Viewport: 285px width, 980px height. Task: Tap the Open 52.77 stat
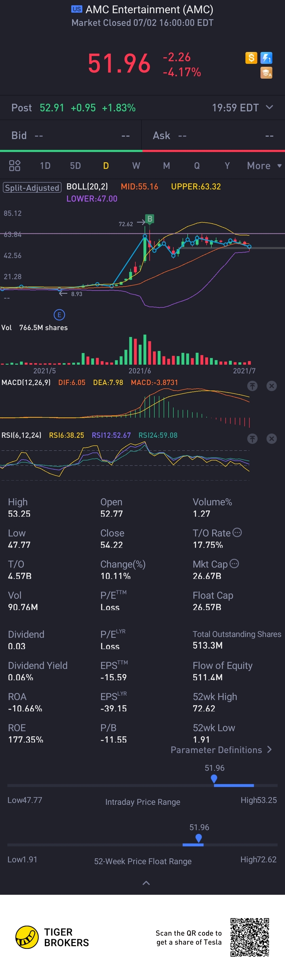[111, 507]
